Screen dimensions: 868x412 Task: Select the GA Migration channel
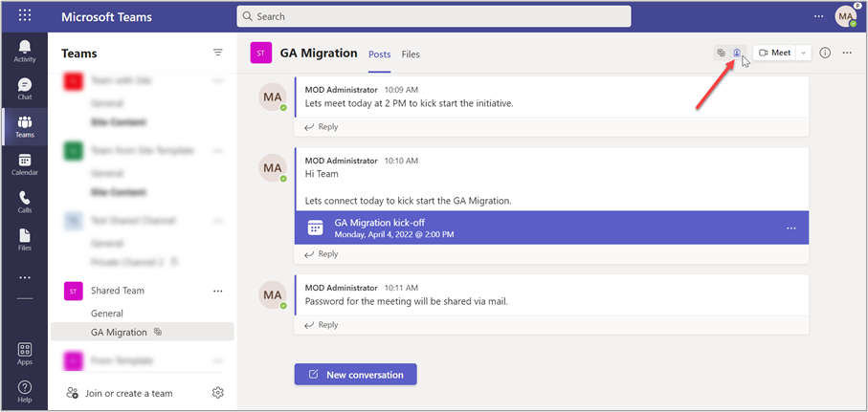click(x=120, y=332)
